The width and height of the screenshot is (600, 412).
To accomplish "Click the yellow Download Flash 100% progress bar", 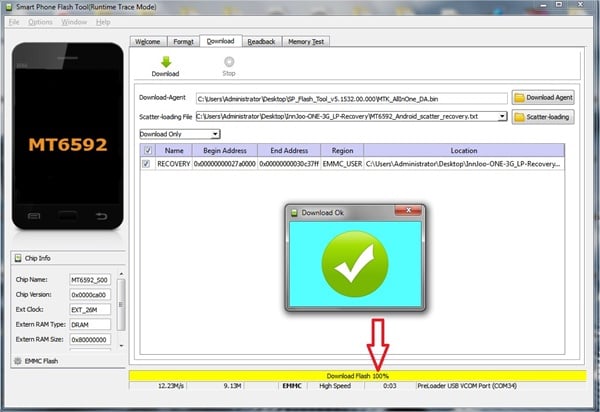I will [x=357, y=376].
